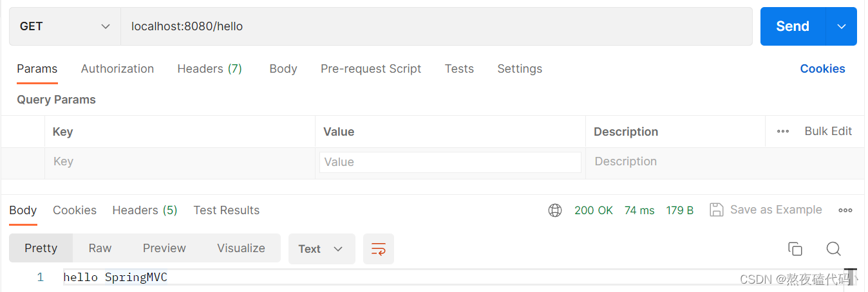The width and height of the screenshot is (868, 292).
Task: Click response text hello SpringMVC
Action: click(x=115, y=277)
